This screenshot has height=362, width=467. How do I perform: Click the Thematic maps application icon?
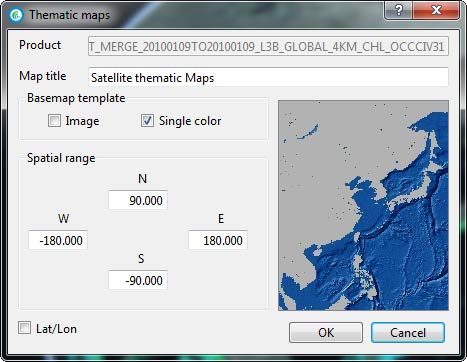(16, 15)
